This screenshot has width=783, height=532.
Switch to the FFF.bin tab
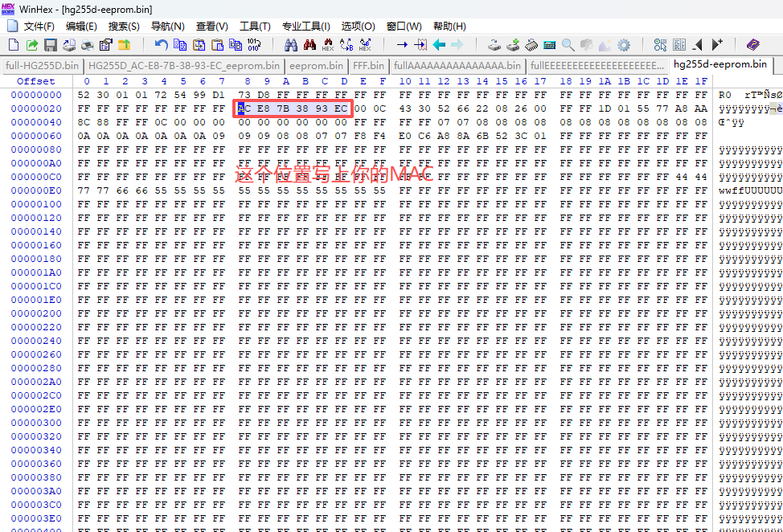[x=368, y=66]
